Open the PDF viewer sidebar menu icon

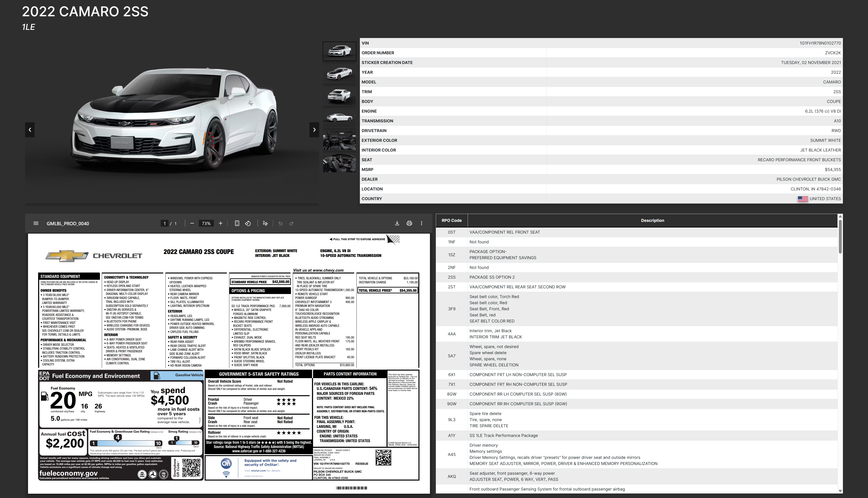click(36, 223)
